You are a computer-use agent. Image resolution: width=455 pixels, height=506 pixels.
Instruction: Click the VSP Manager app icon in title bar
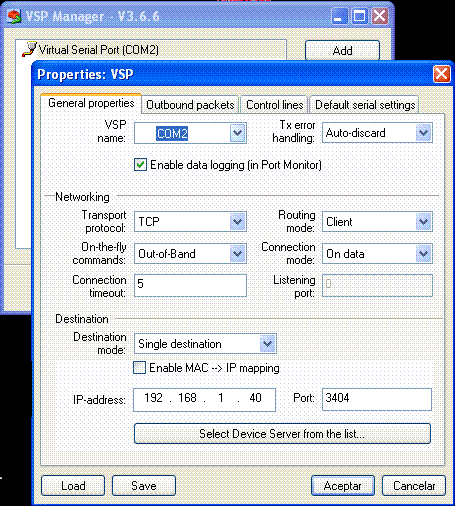point(14,16)
